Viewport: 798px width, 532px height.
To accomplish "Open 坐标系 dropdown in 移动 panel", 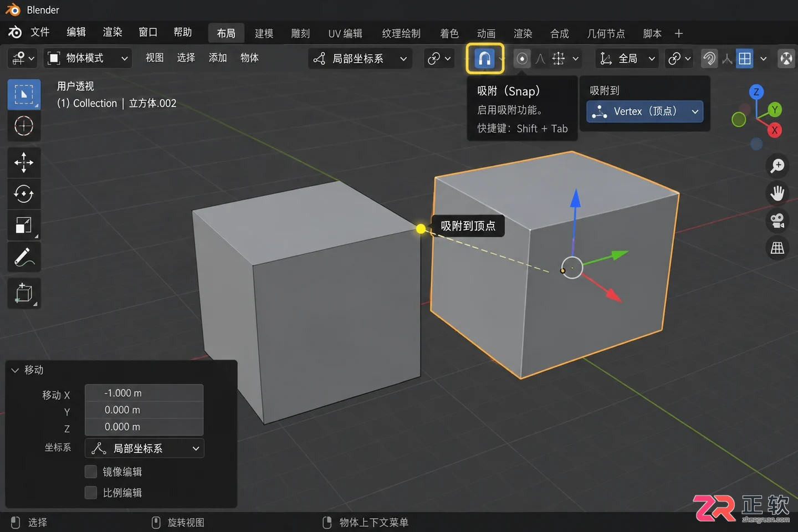I will (144, 448).
